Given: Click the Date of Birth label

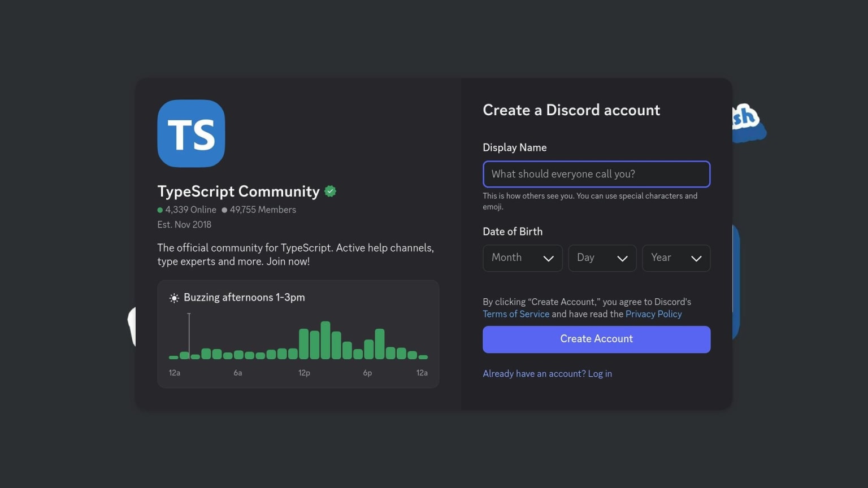Looking at the screenshot, I should [x=513, y=232].
